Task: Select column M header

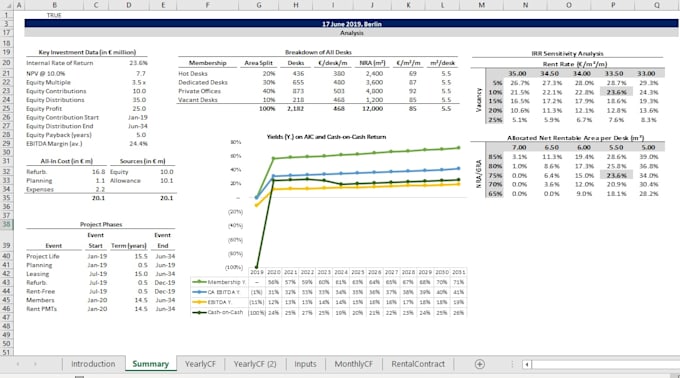Action: tap(482, 5)
